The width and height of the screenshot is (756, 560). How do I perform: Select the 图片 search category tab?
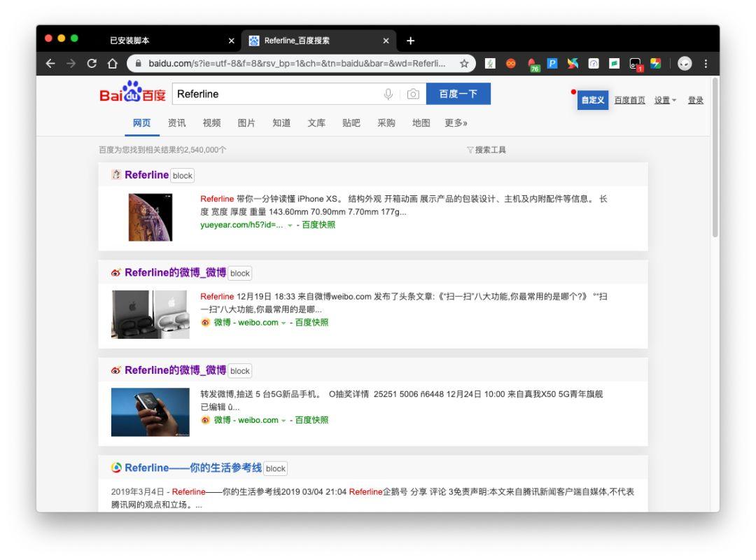[x=246, y=122]
